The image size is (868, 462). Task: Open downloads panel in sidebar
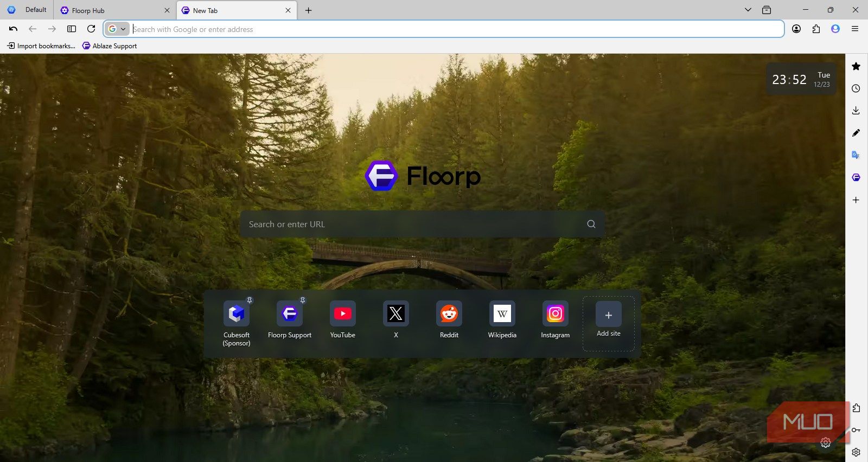click(x=856, y=111)
